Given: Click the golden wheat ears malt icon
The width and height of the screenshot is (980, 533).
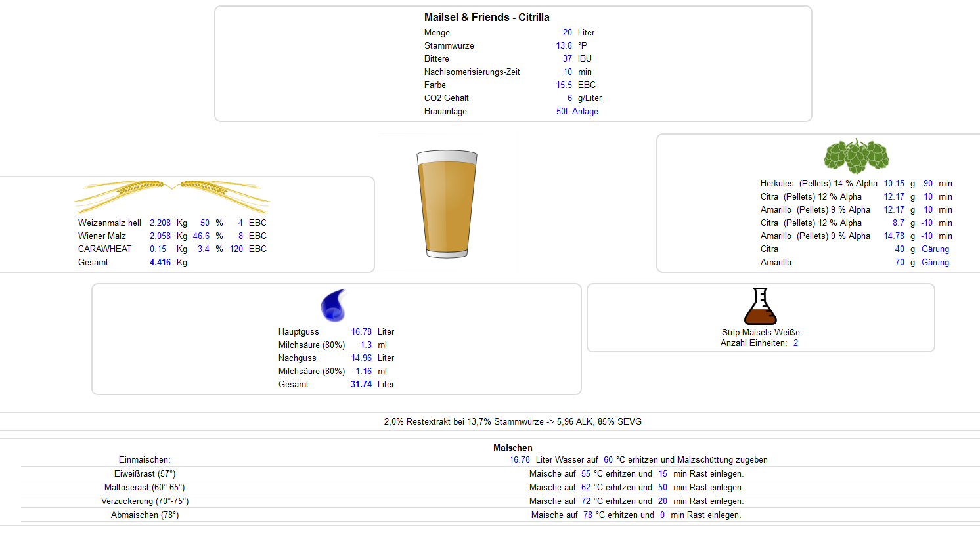Looking at the screenshot, I should click(172, 192).
